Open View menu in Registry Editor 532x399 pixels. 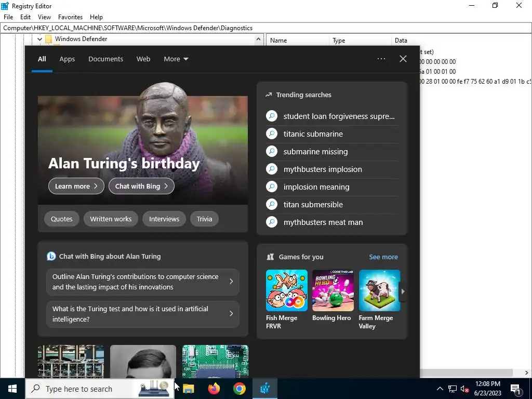click(44, 17)
